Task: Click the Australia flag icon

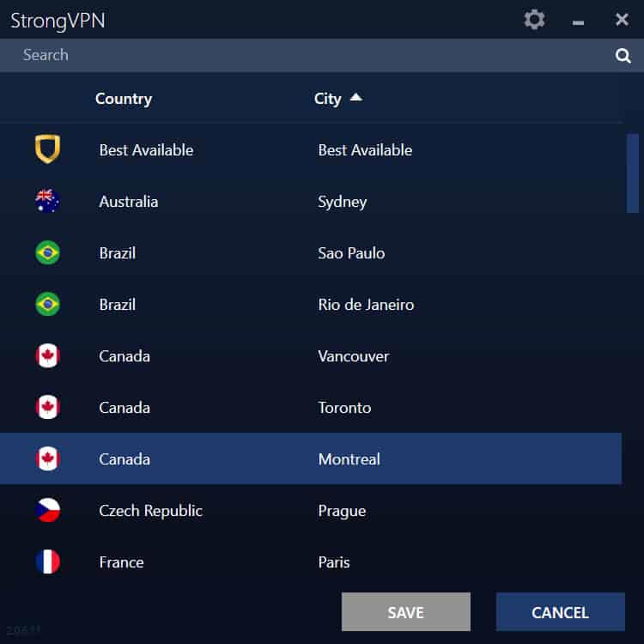Action: pos(47,201)
